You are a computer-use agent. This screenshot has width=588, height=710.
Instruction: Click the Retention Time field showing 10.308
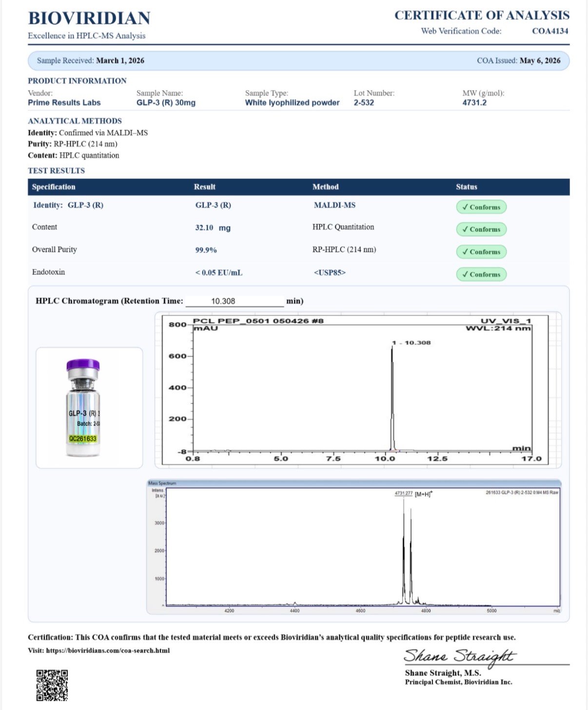click(235, 301)
